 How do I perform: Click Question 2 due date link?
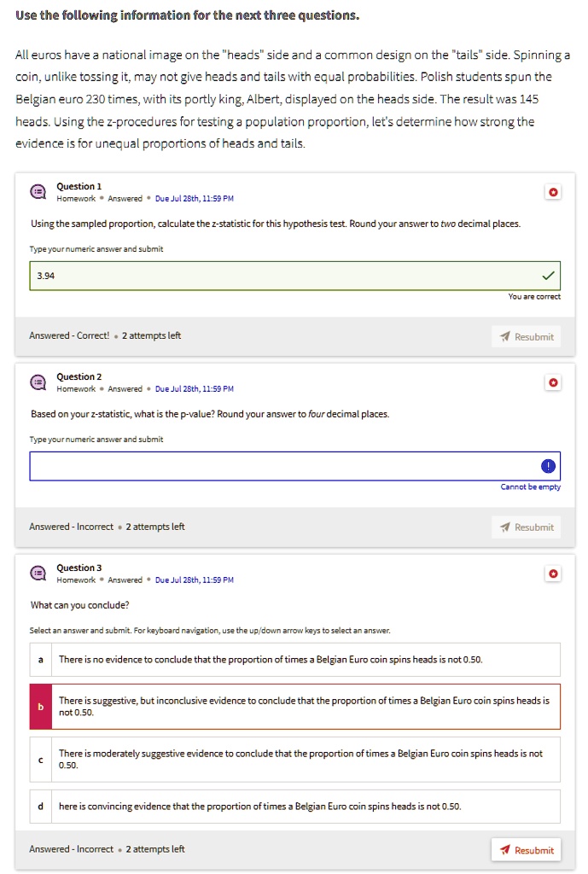click(x=194, y=389)
